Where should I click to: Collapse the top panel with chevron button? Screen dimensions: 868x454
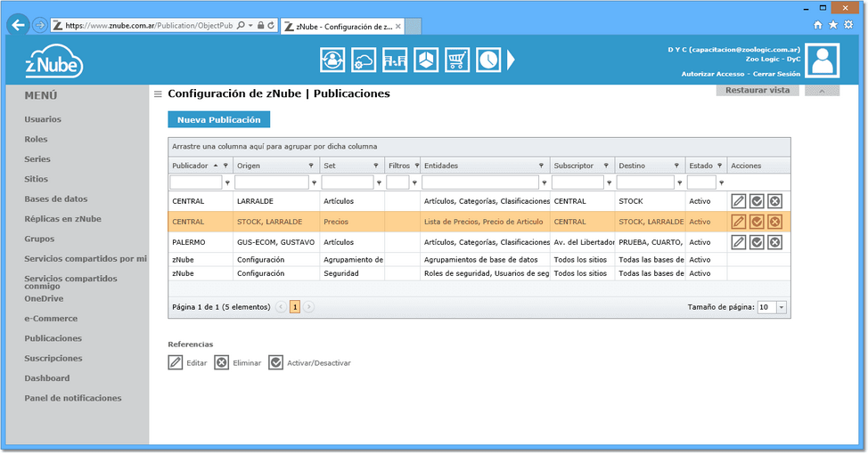pos(822,91)
